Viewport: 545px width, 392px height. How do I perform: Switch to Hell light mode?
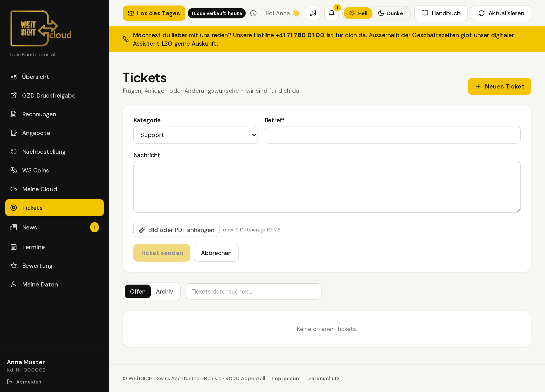[x=358, y=13]
